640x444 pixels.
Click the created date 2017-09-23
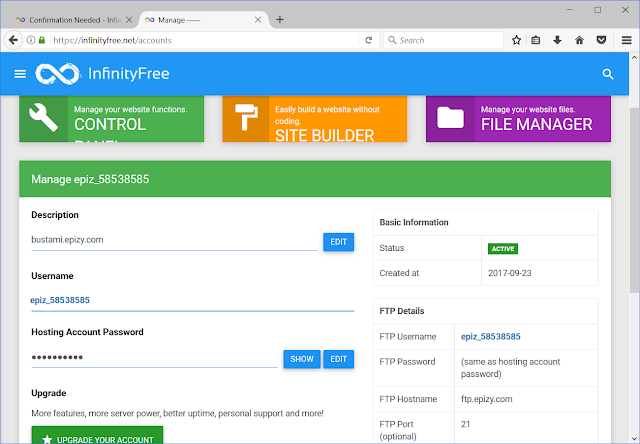point(509,273)
